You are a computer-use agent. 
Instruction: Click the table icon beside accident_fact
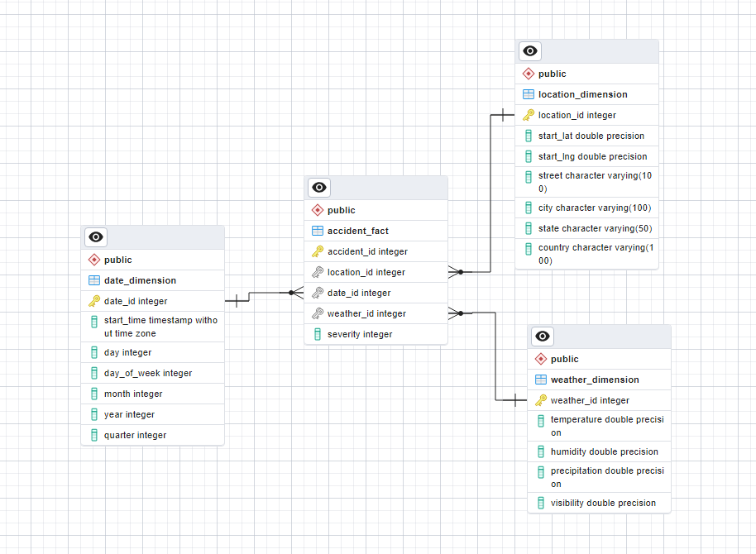(318, 231)
